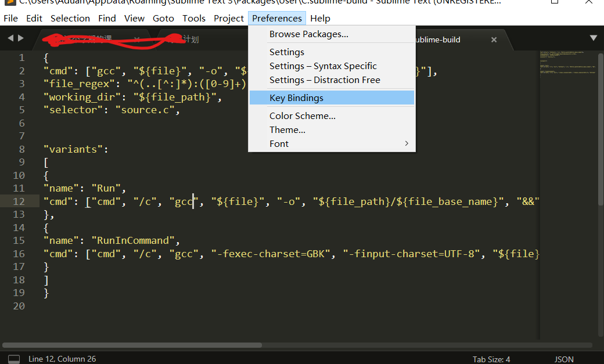Screen dimensions: 604x364
Task: Click the minimap code preview
Action: point(568,63)
